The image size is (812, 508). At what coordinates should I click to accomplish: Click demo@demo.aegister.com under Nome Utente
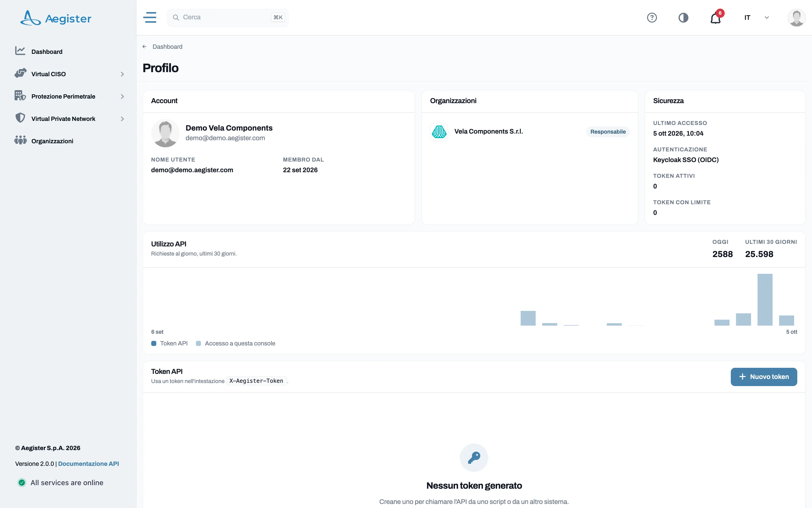[x=192, y=170]
